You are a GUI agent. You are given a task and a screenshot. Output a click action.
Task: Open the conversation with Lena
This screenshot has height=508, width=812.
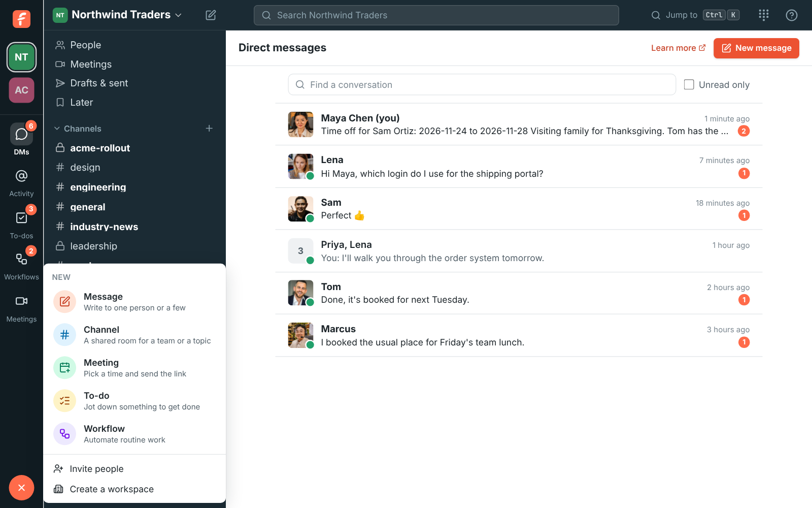(x=519, y=167)
